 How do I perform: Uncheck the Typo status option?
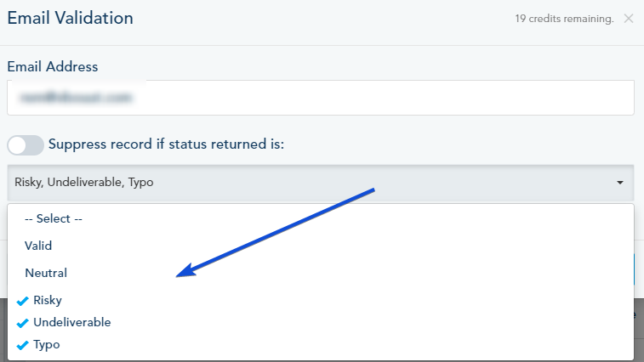coord(46,344)
